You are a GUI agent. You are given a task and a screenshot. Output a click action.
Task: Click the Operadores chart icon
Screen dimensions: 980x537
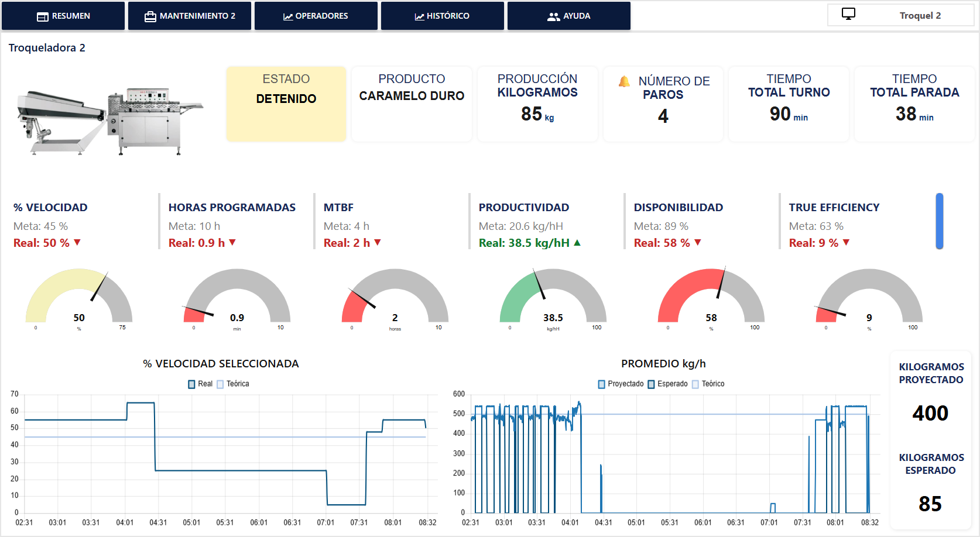tap(288, 16)
